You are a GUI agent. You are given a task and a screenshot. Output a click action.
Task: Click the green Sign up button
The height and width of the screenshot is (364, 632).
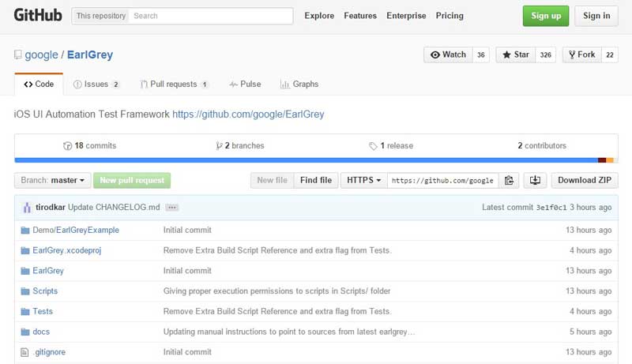[546, 16]
